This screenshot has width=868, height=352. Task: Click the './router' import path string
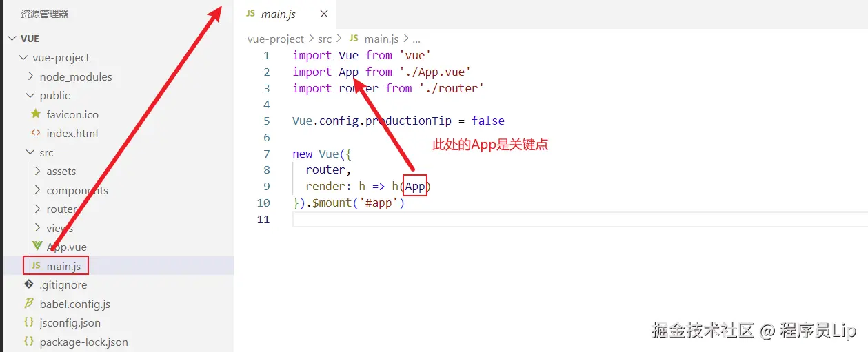click(452, 88)
